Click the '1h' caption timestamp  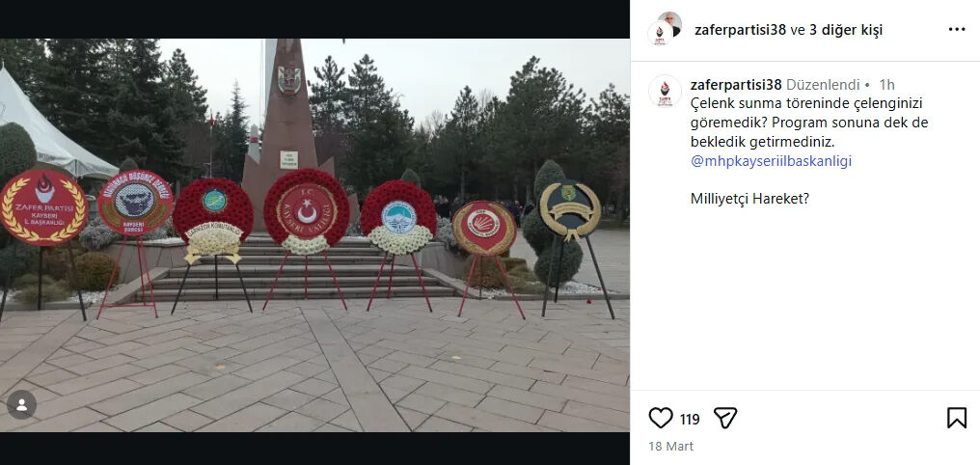tap(886, 84)
